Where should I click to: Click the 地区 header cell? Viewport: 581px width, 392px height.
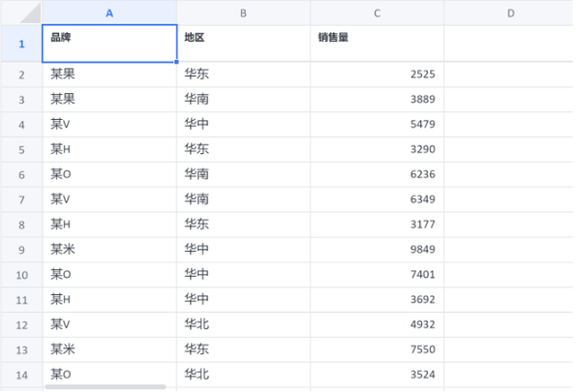[243, 44]
